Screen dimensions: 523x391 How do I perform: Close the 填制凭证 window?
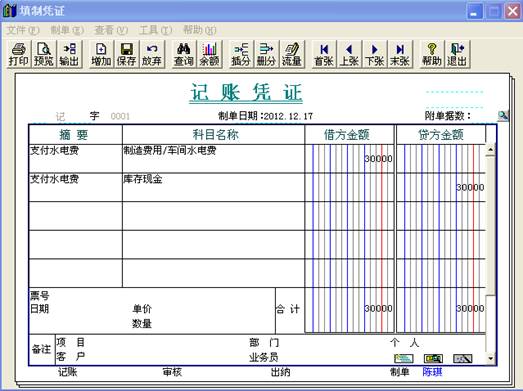513,11
